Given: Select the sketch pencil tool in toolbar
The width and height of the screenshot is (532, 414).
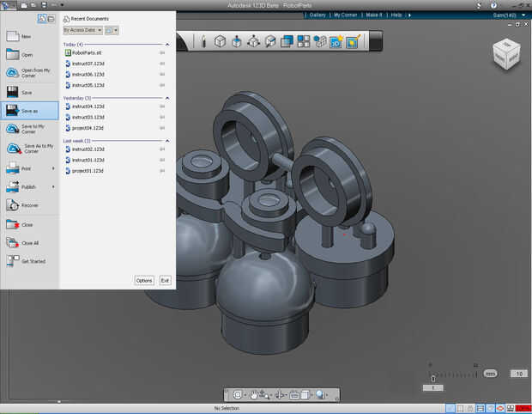Looking at the screenshot, I should coord(203,41).
